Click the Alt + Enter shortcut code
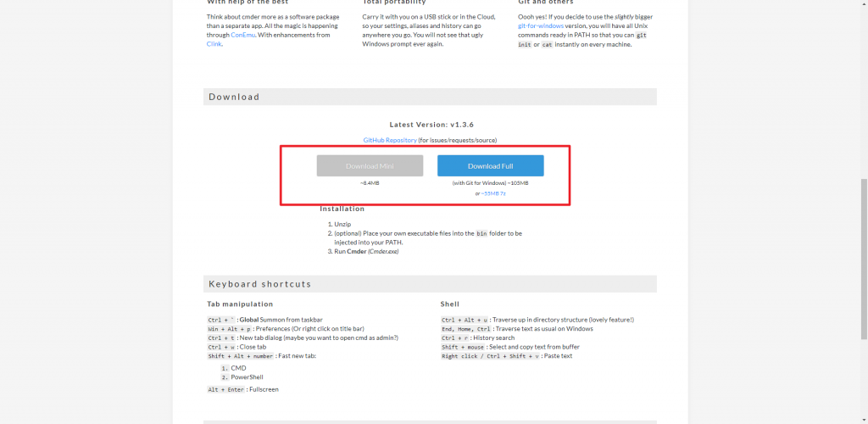 (225, 390)
